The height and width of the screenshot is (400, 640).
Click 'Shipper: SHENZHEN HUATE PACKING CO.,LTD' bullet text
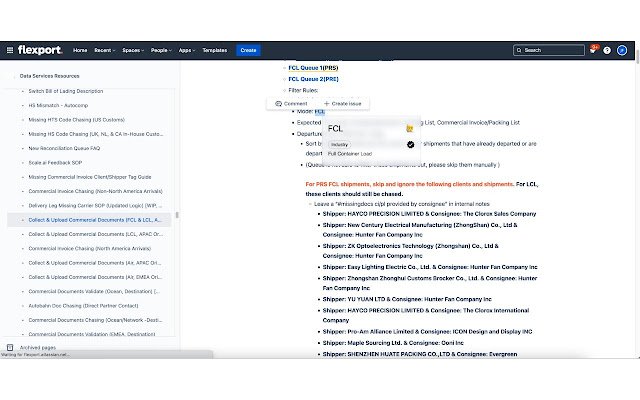pyautogui.click(x=420, y=354)
